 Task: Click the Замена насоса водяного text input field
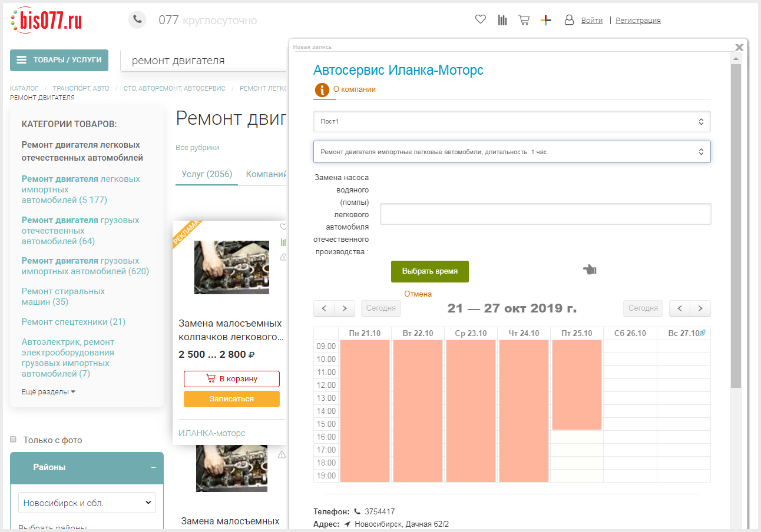[545, 214]
